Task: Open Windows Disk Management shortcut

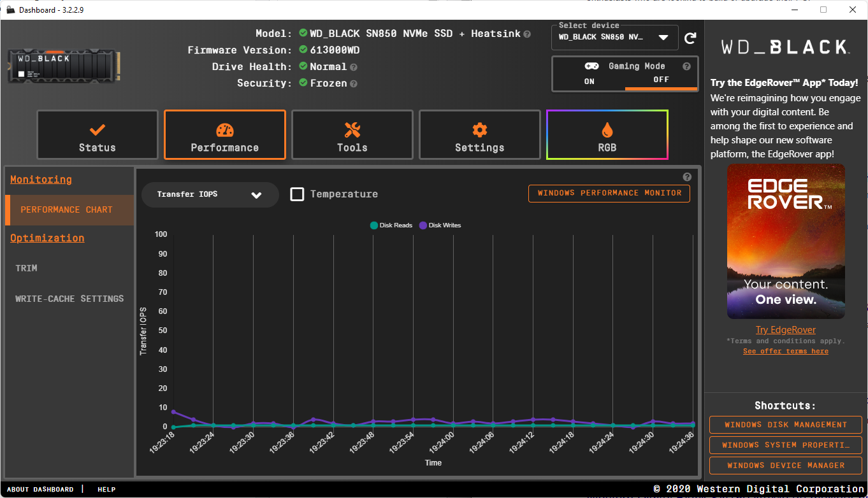Action: [786, 425]
